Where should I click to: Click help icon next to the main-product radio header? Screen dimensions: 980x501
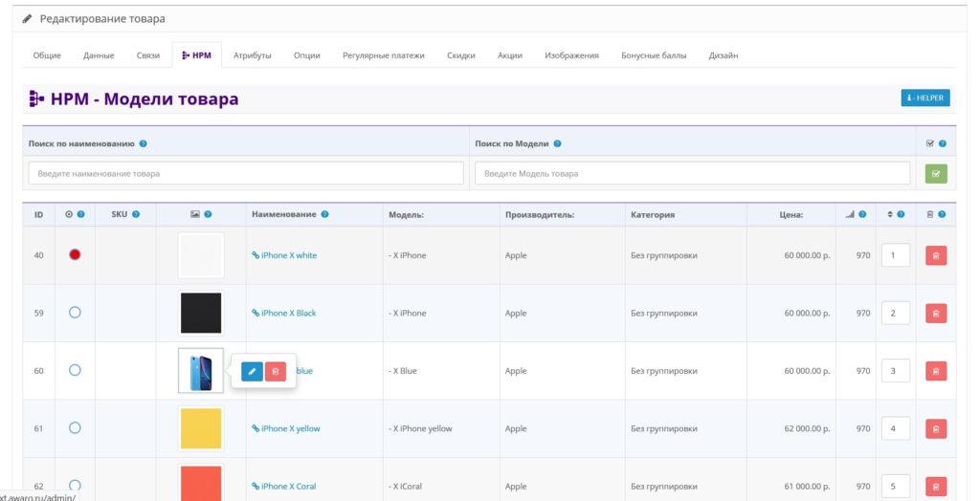80,214
